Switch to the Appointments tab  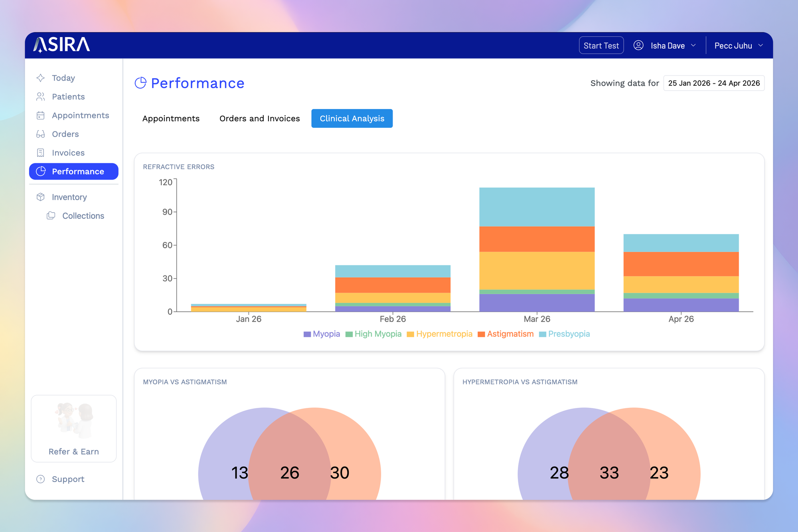point(171,119)
